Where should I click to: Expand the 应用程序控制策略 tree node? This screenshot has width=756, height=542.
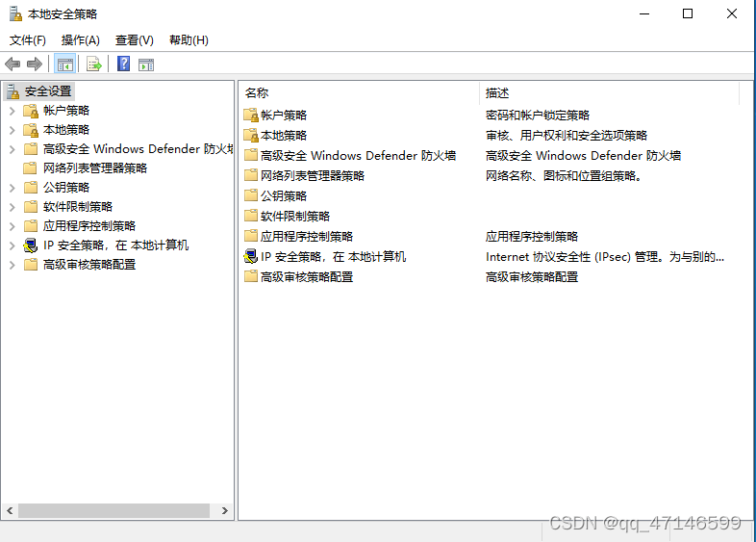[13, 226]
